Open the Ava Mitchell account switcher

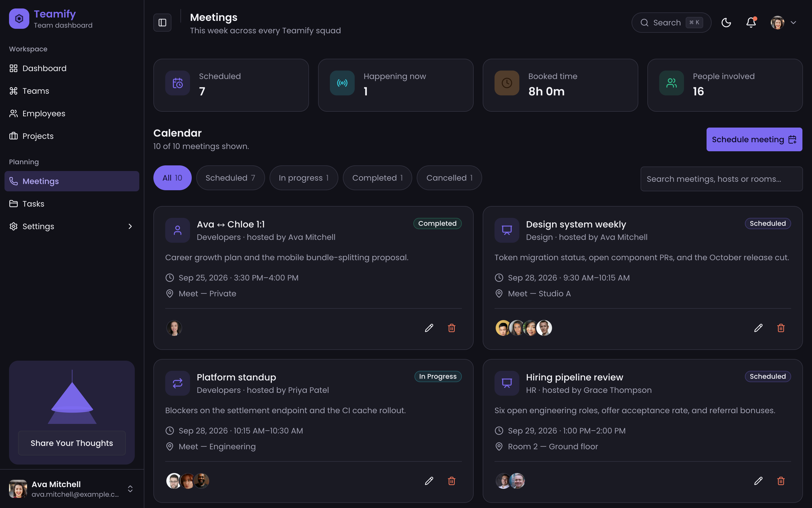[x=72, y=489]
